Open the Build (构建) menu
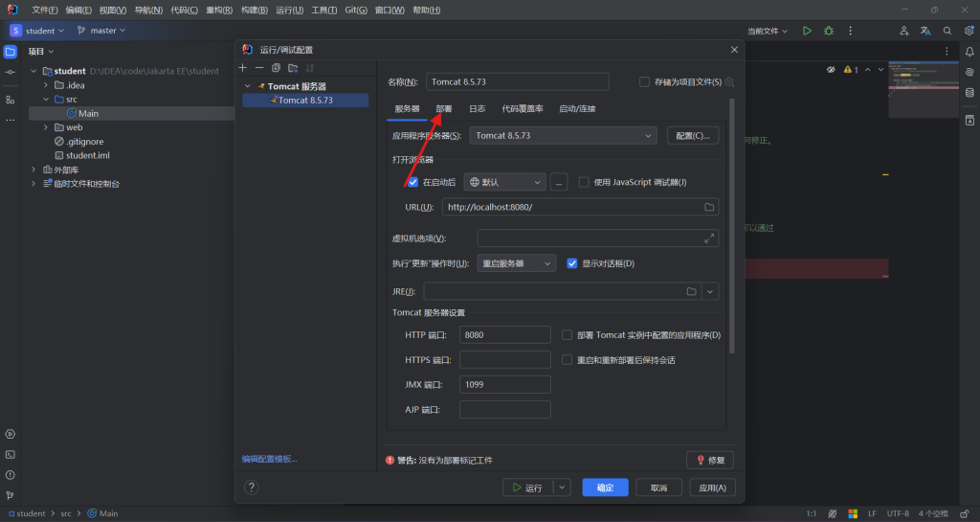 pyautogui.click(x=254, y=10)
